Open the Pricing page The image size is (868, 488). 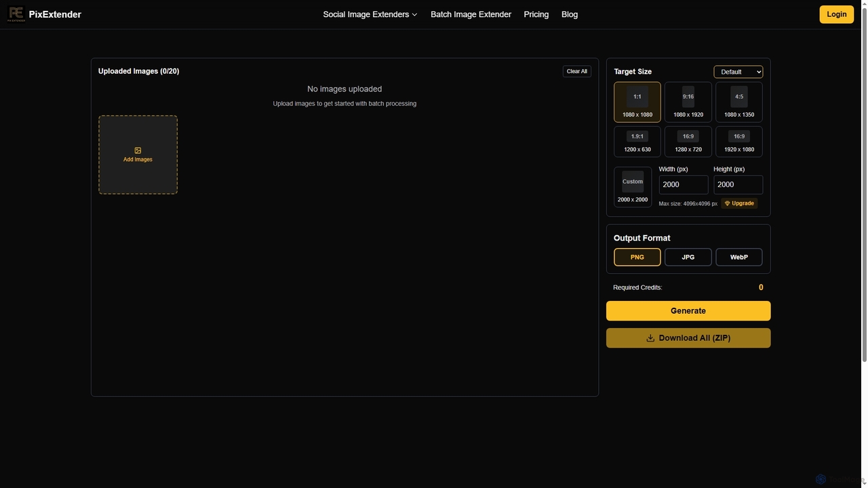(536, 14)
